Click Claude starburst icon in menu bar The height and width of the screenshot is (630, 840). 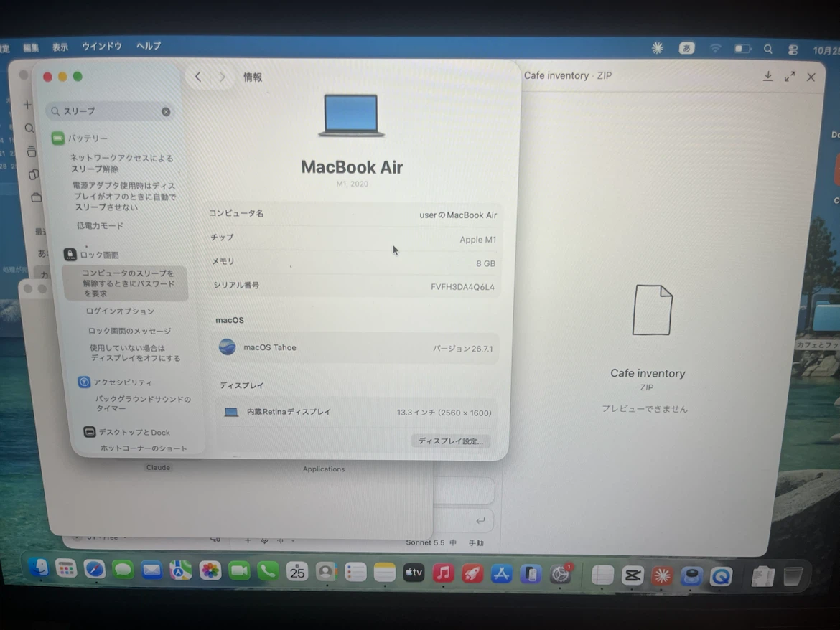tap(658, 48)
